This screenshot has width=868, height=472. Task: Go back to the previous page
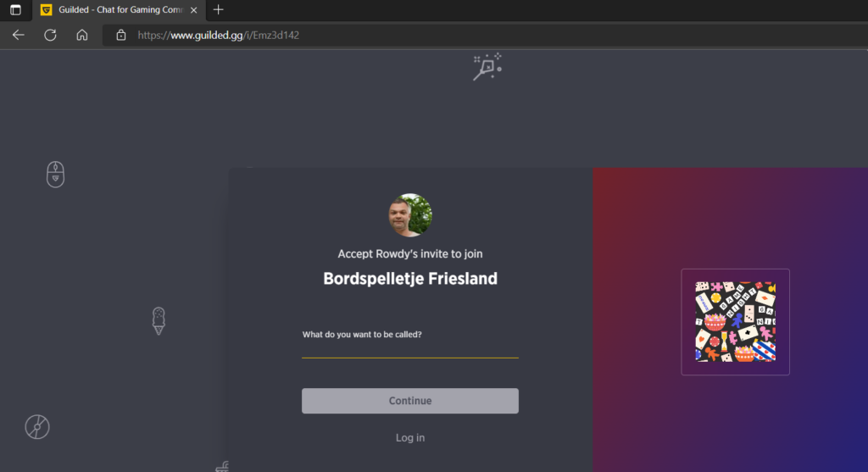pyautogui.click(x=19, y=35)
